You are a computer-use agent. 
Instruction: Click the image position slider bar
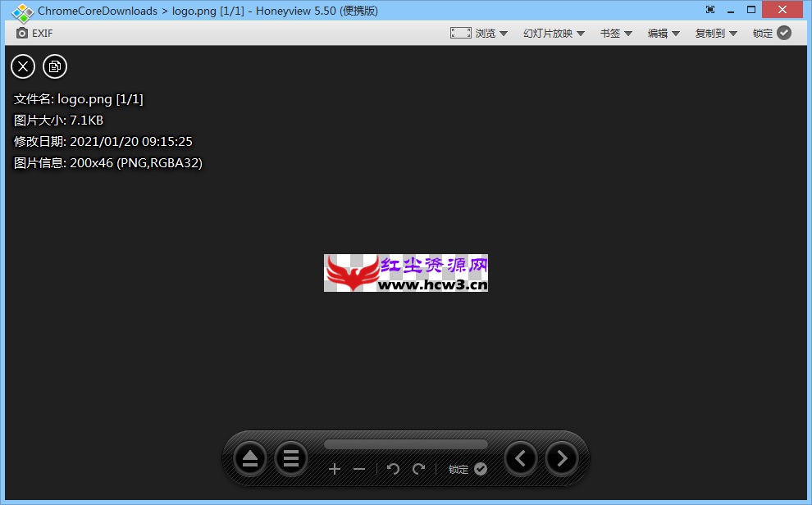pos(406,444)
